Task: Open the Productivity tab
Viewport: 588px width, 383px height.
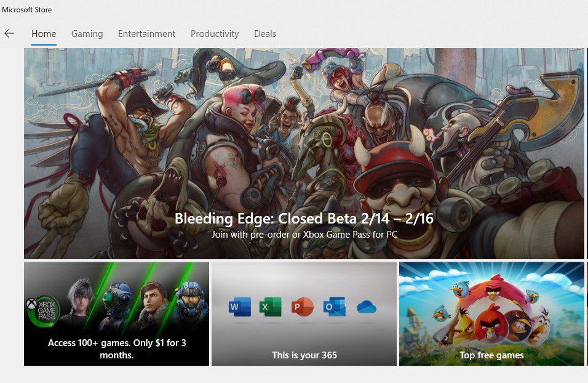Action: pyautogui.click(x=215, y=34)
